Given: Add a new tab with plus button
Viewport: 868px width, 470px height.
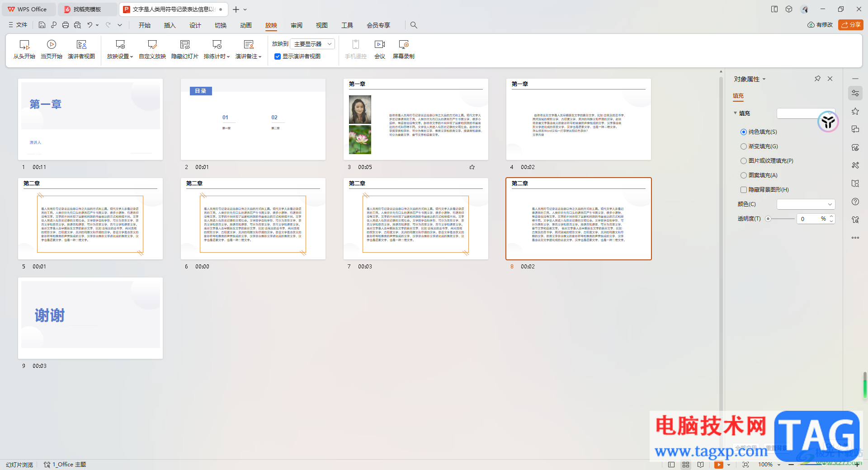Looking at the screenshot, I should click(236, 9).
